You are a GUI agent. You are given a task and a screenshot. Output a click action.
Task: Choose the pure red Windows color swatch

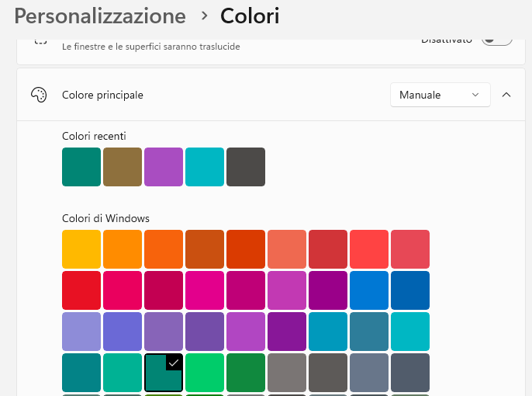pyautogui.click(x=81, y=290)
